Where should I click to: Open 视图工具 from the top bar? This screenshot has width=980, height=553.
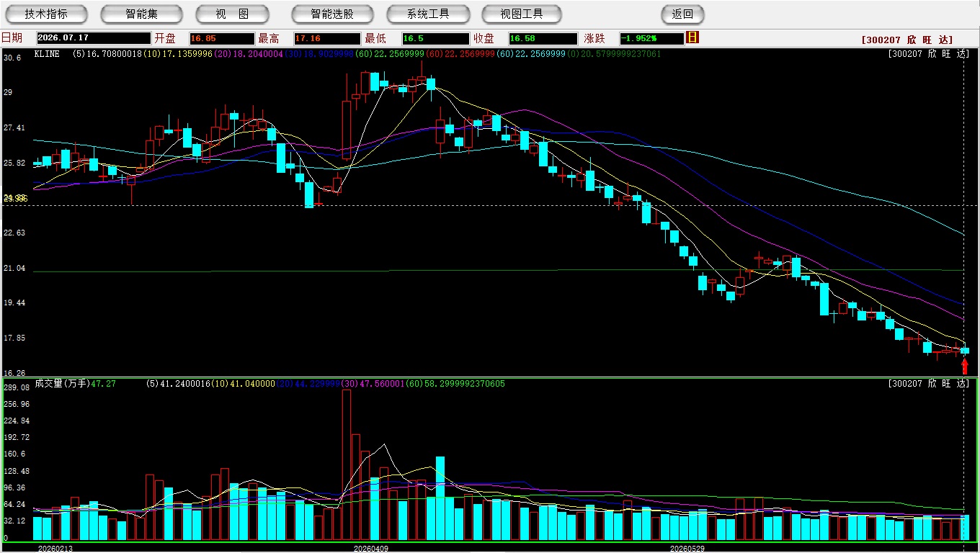tap(522, 14)
